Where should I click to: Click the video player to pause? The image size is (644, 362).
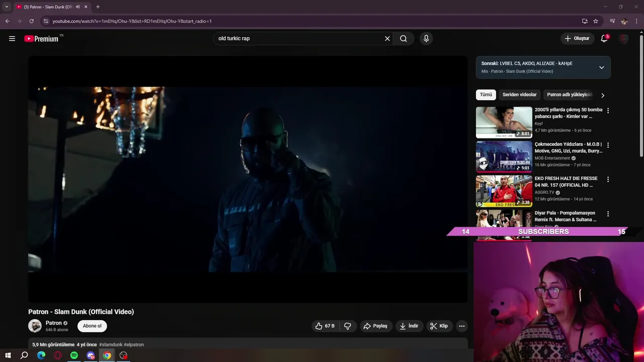pyautogui.click(x=248, y=179)
